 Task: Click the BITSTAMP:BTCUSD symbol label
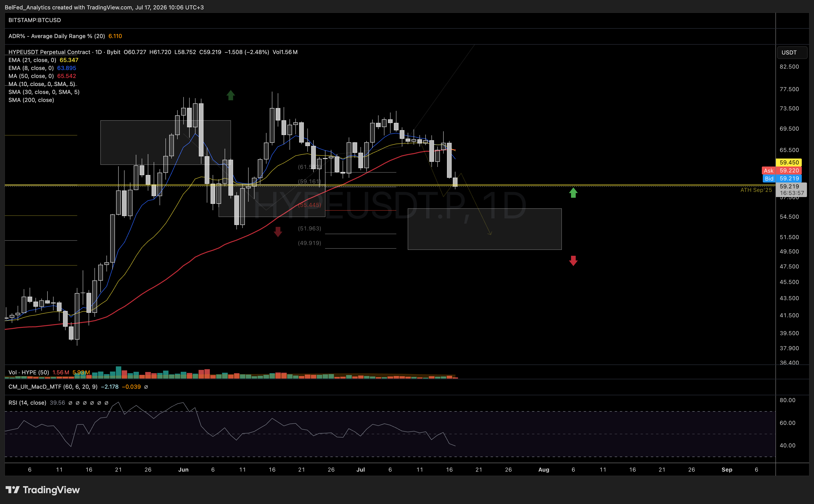[x=35, y=20]
